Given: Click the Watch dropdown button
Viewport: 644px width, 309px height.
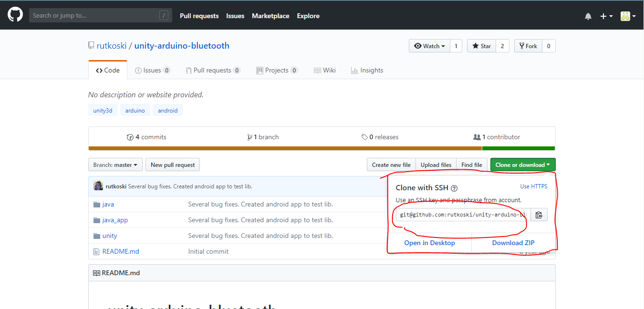Looking at the screenshot, I should [429, 46].
